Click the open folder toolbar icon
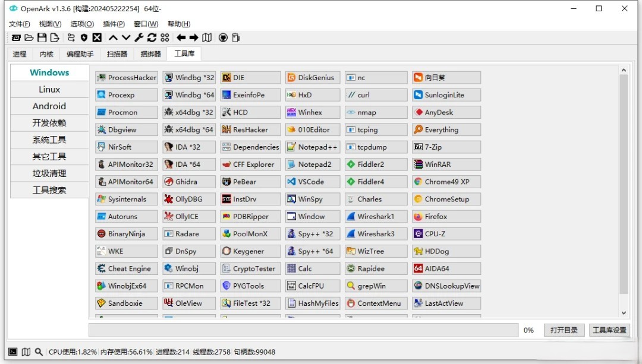Viewport: 642px width, 364px height. pyautogui.click(x=29, y=37)
